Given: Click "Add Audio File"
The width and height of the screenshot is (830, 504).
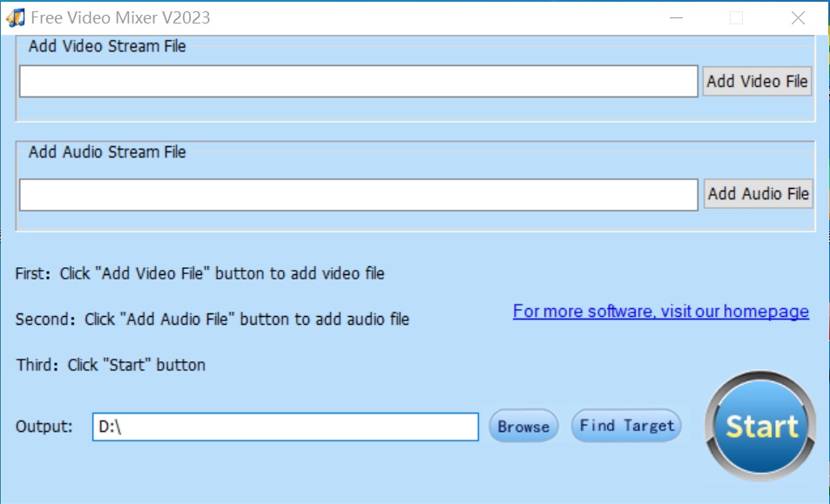Looking at the screenshot, I should [757, 193].
